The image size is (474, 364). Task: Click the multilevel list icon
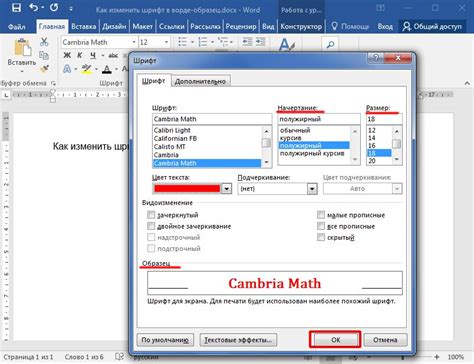coord(222,42)
